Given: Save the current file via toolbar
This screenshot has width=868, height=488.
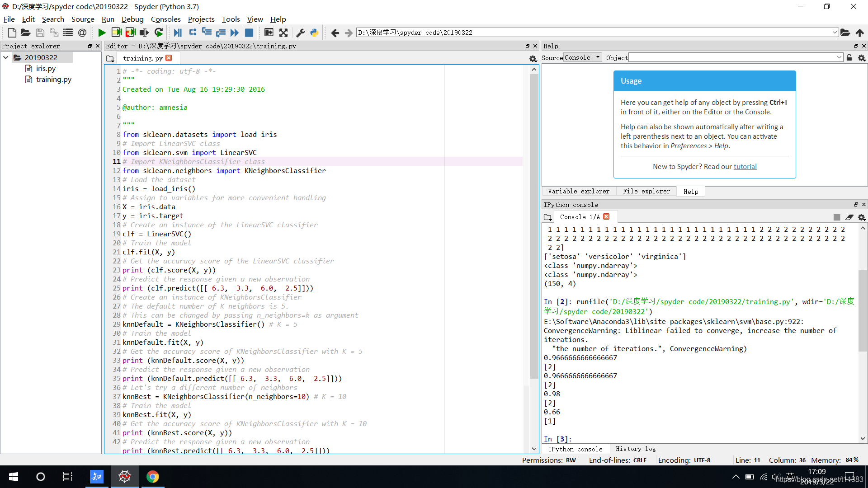Looking at the screenshot, I should click(40, 33).
